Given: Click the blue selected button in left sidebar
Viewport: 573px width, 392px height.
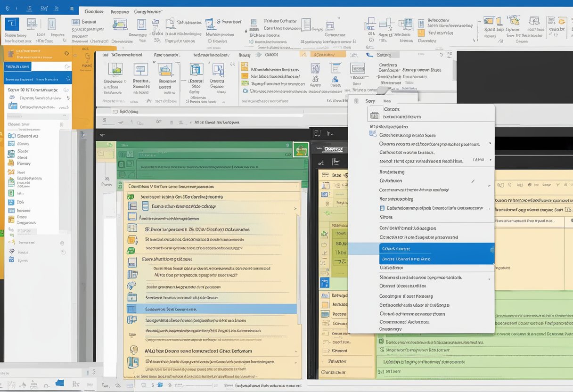Looking at the screenshot, I should (18, 67).
